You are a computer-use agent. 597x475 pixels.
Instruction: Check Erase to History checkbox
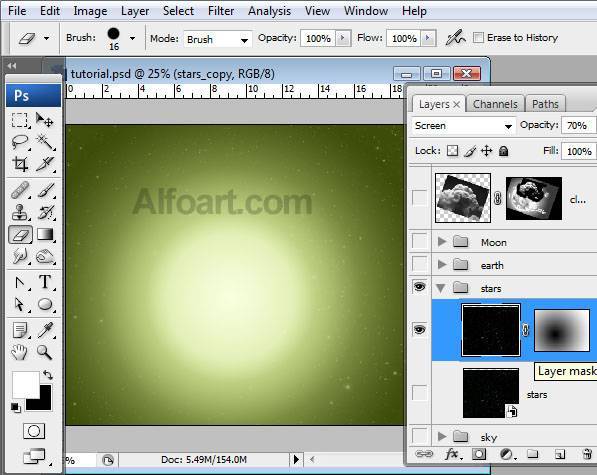click(478, 38)
